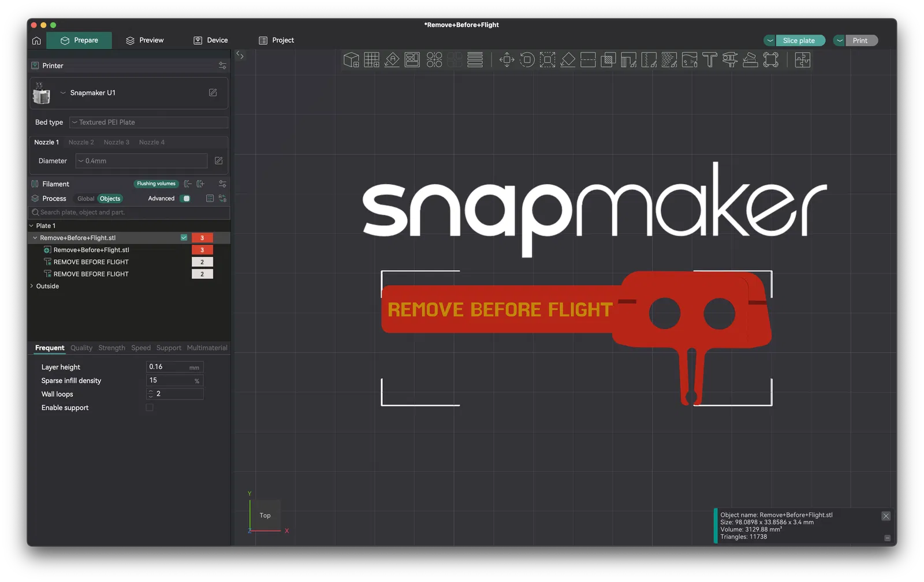This screenshot has height=582, width=924.
Task: Collapse the sidebar with the arrows icon
Action: click(240, 55)
